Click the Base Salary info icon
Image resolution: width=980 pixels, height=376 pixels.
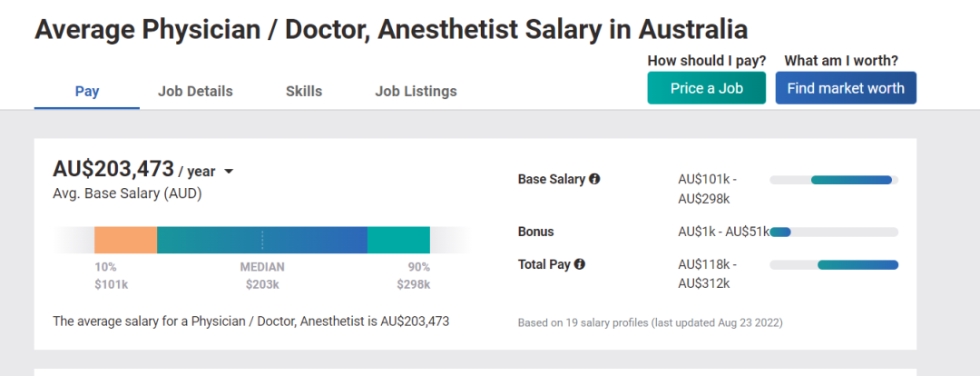[594, 180]
